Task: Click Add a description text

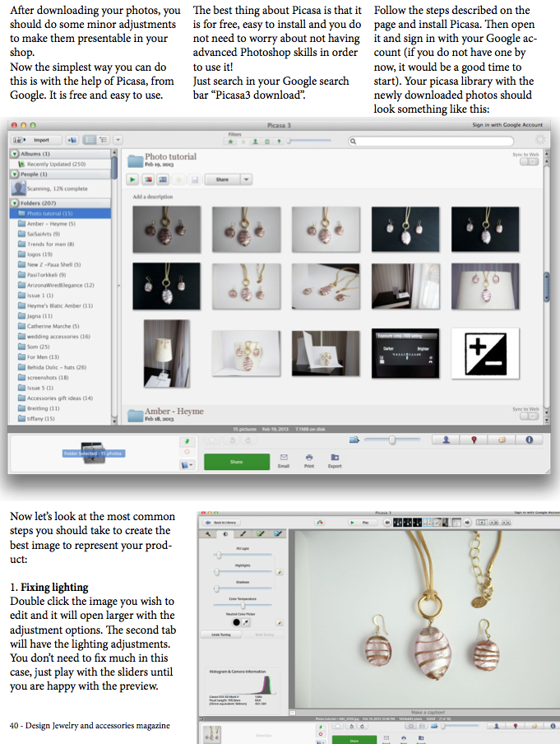Action: [x=153, y=197]
